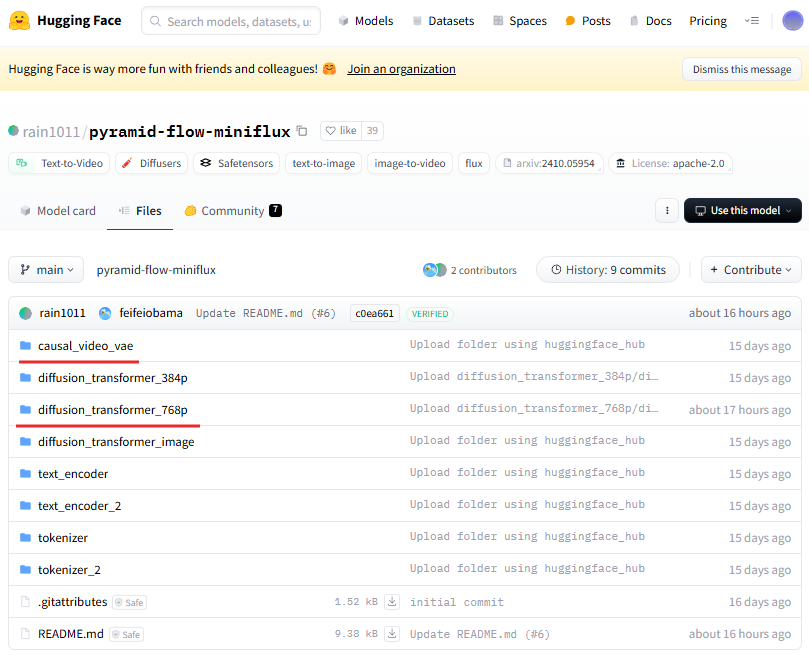Screen dimensions: 809x659
Task: Follow the Join an organization link
Action: (401, 69)
